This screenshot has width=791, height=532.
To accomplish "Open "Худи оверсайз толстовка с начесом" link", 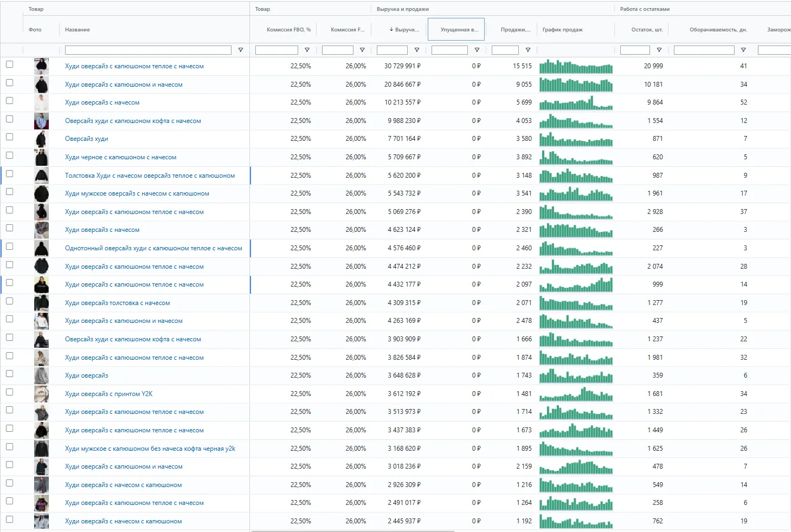I will [117, 303].
